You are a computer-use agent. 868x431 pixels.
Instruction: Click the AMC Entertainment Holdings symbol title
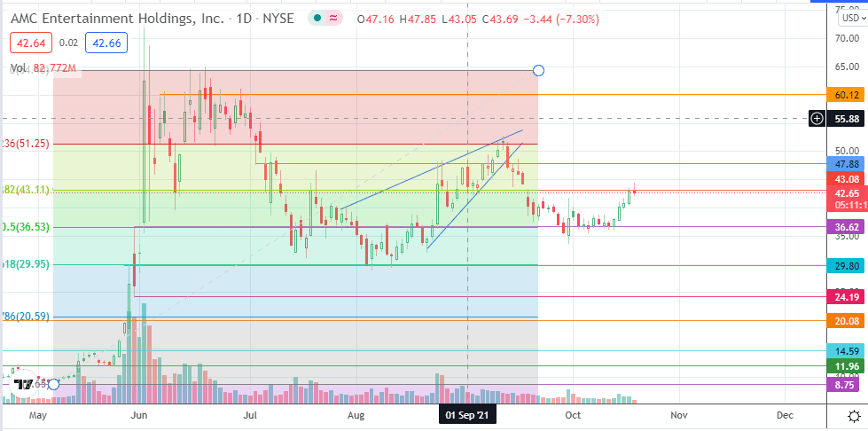click(119, 20)
